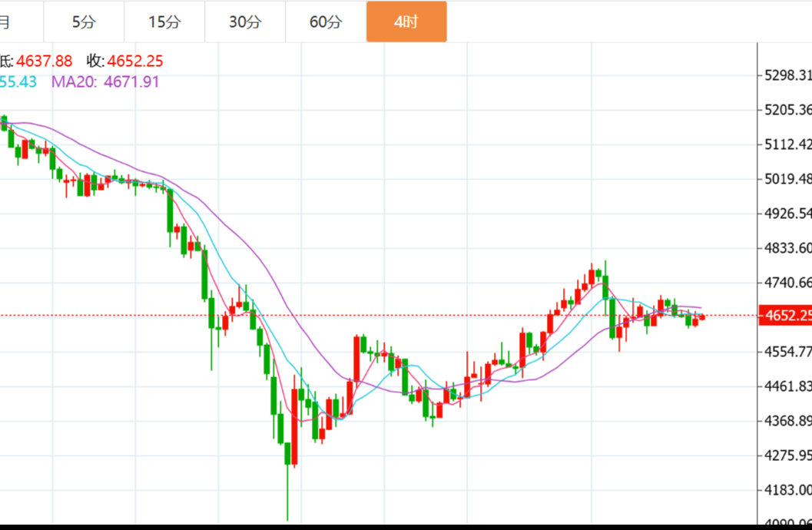Click the 5019.48 level on price axis

pyautogui.click(x=787, y=179)
